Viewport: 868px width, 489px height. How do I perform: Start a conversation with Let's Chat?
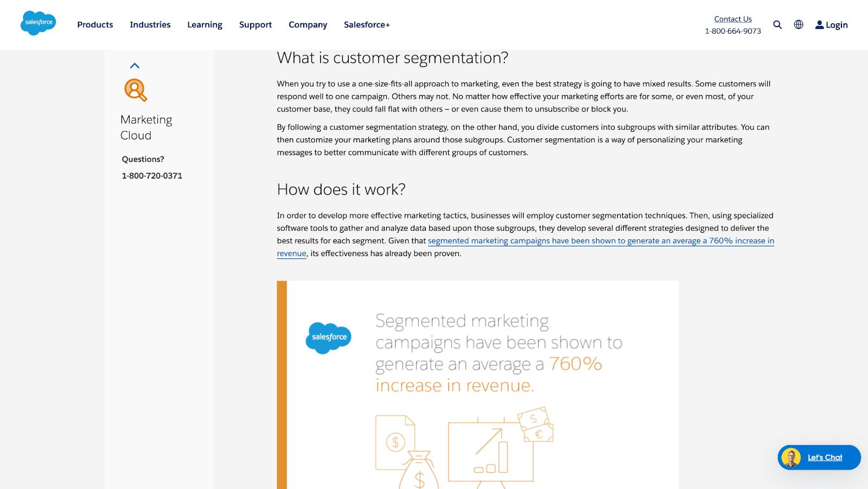pos(825,458)
